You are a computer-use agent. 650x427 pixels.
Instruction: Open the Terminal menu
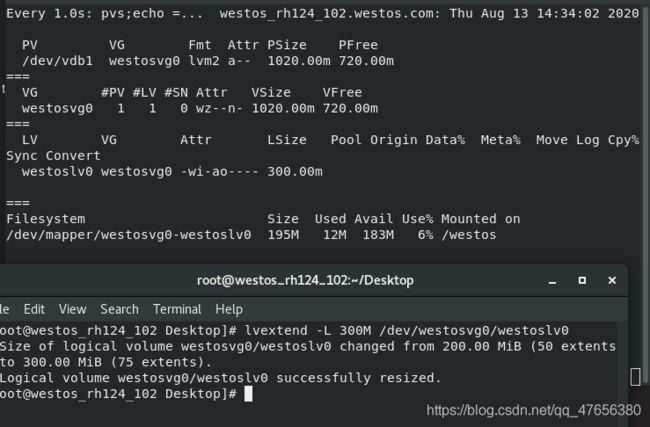pos(177,309)
